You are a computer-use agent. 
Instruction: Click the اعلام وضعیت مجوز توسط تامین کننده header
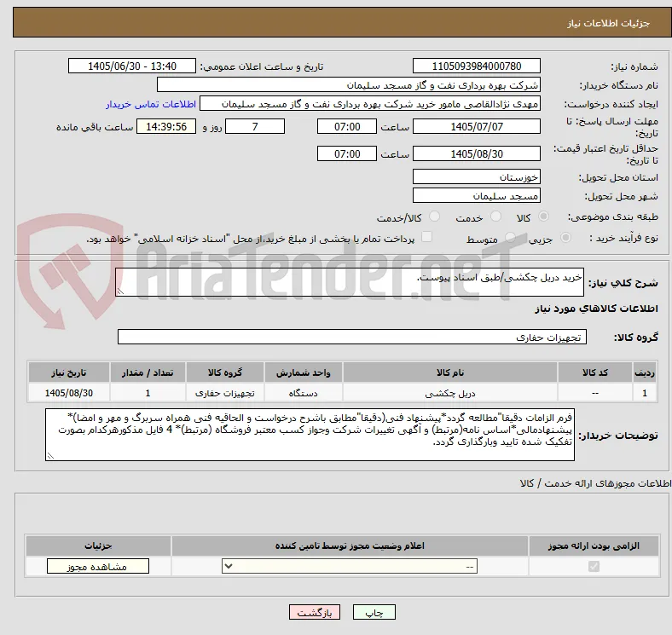coord(350,546)
